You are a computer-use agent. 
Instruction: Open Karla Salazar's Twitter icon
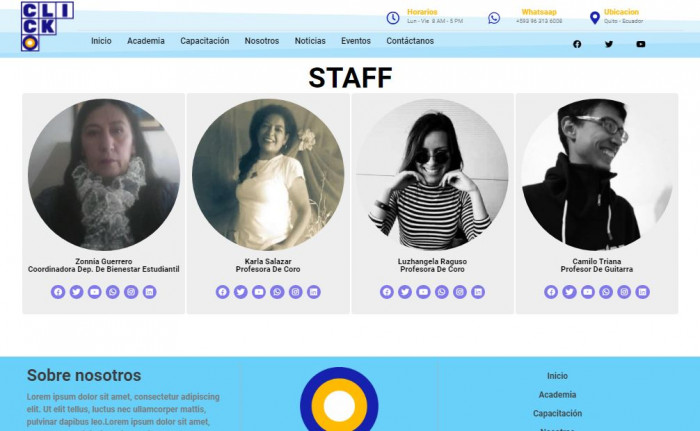pos(241,292)
